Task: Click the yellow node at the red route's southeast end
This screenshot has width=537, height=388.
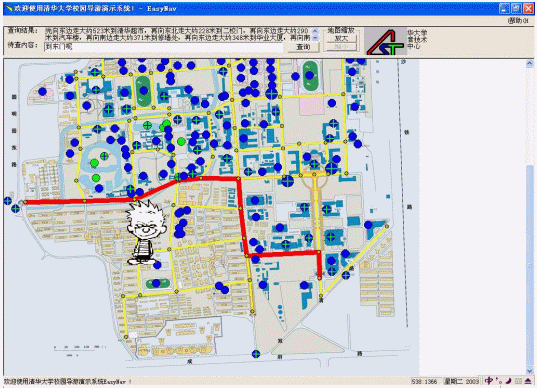Action: coord(320,278)
